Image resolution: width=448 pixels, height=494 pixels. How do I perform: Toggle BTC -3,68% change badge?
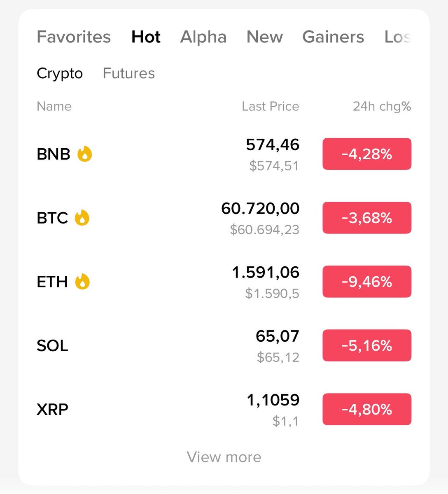click(367, 218)
